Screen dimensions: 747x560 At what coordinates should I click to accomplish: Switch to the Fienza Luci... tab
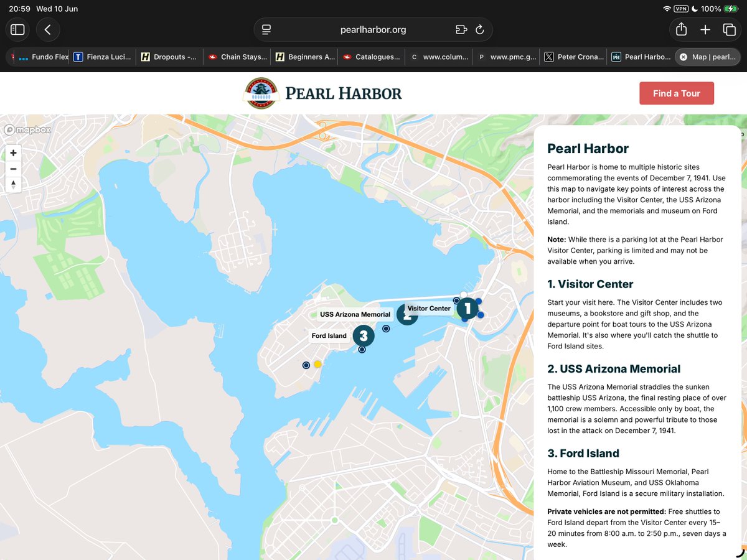point(103,57)
